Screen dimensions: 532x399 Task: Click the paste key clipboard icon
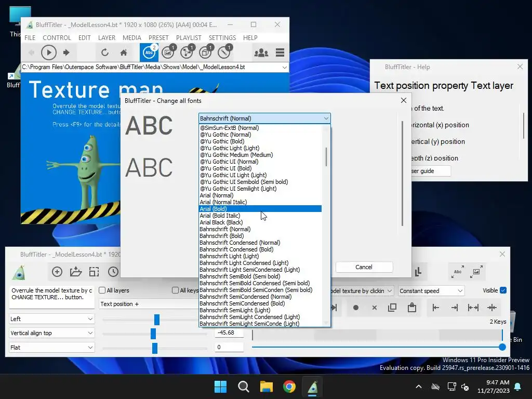click(412, 308)
